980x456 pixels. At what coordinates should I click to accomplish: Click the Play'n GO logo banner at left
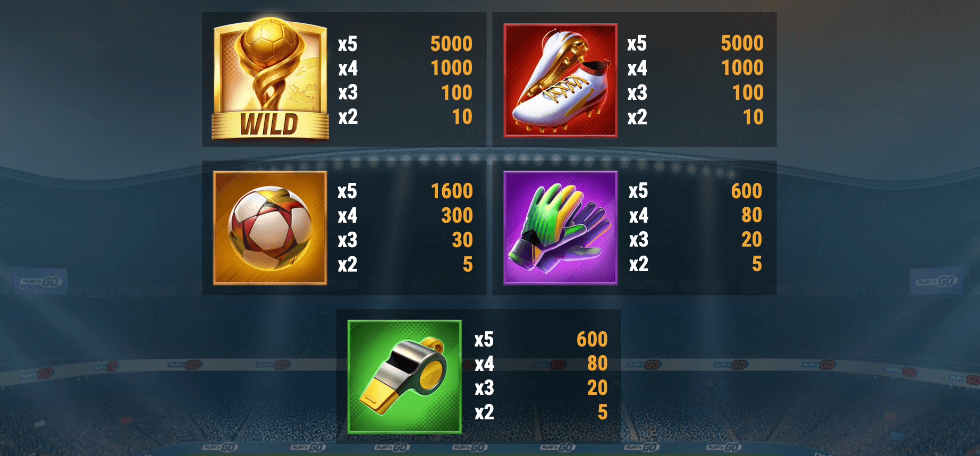pyautogui.click(x=40, y=282)
